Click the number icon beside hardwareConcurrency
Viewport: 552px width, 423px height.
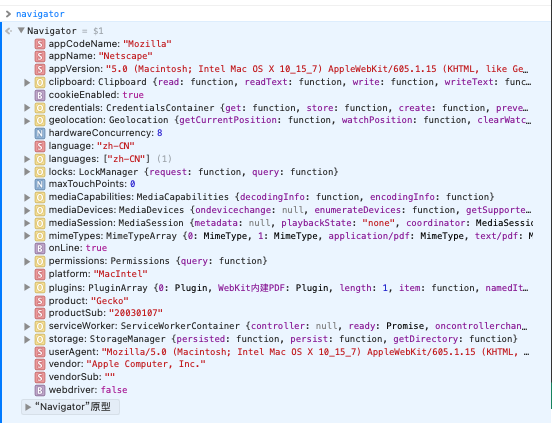(40, 133)
